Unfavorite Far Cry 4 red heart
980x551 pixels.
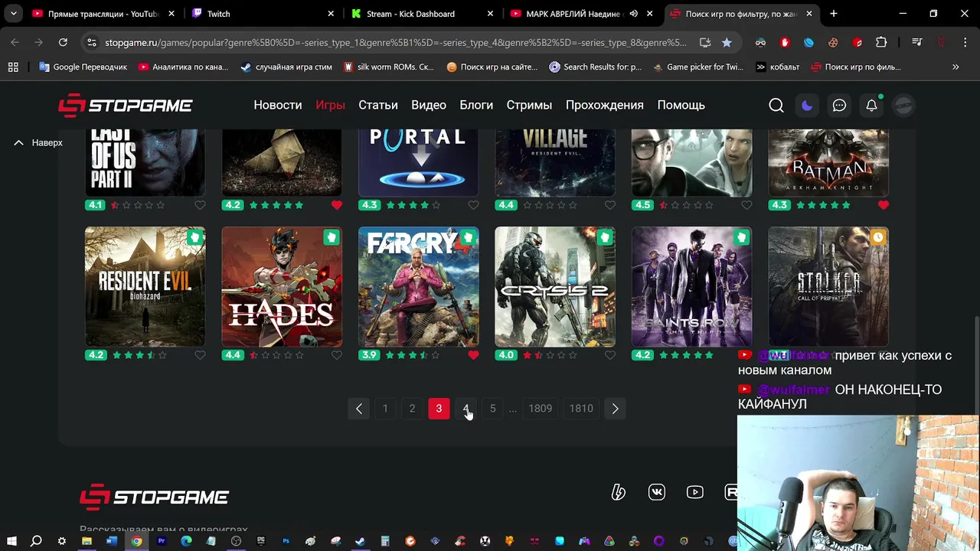pos(473,355)
